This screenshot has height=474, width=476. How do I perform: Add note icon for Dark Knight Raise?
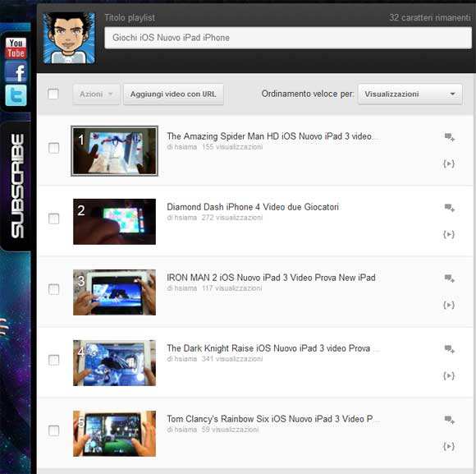(449, 349)
